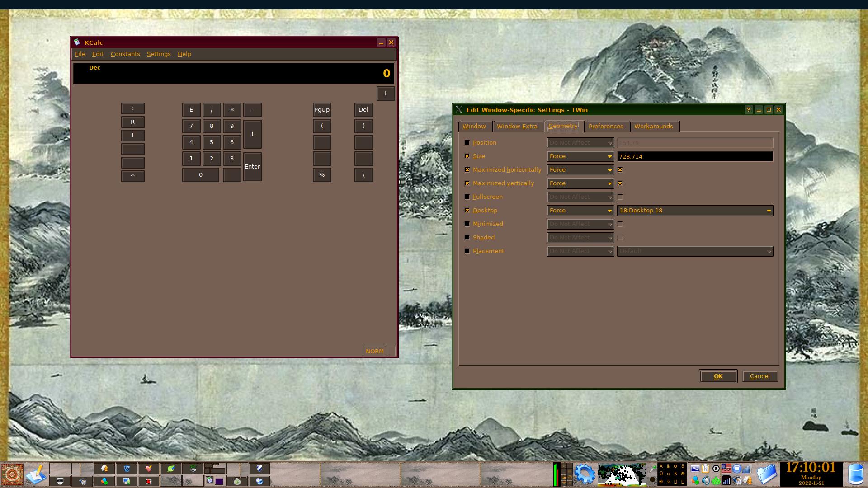Click the context help '?' titlebar button
The width and height of the screenshot is (868, 488).
click(x=749, y=110)
